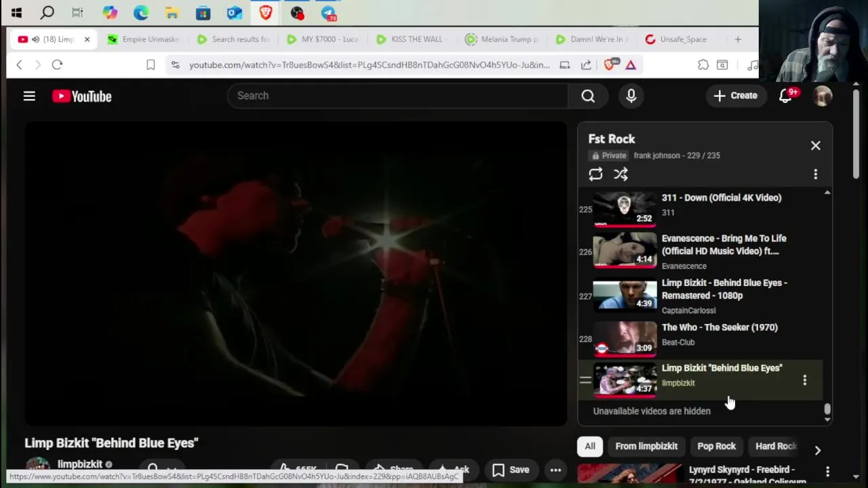
Task: Open Outlook from taskbar
Action: coord(234,12)
